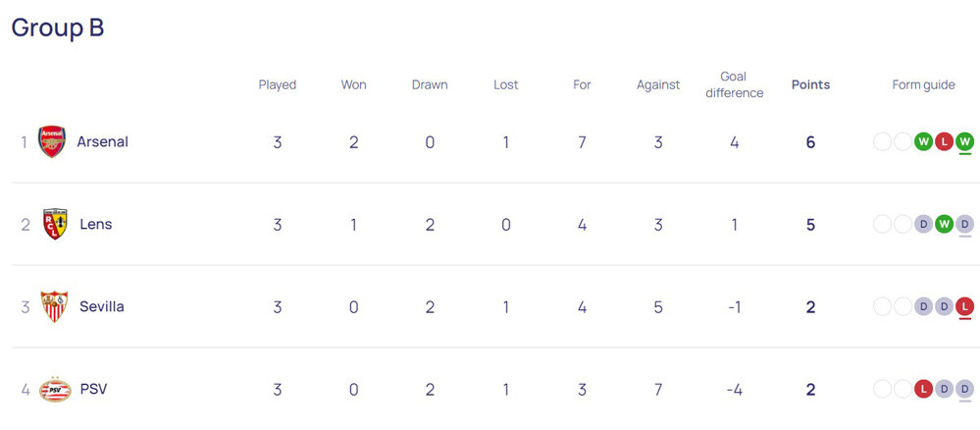Open the Sevilla team name link
This screenshot has width=980, height=430.
pyautogui.click(x=102, y=306)
